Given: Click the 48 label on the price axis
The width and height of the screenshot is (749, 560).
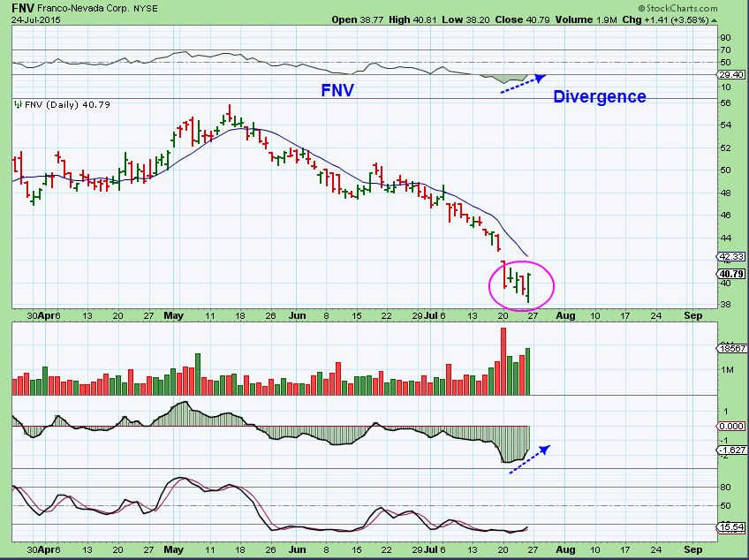Looking at the screenshot, I should pyautogui.click(x=726, y=193).
